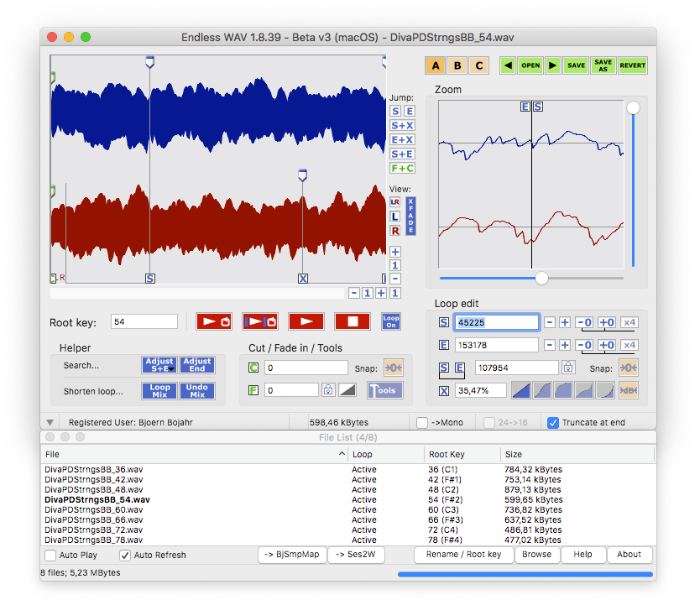Viewport: 700px width, 600px height.
Task: Adjust horizontal zoom slider knob
Action: coord(541,278)
